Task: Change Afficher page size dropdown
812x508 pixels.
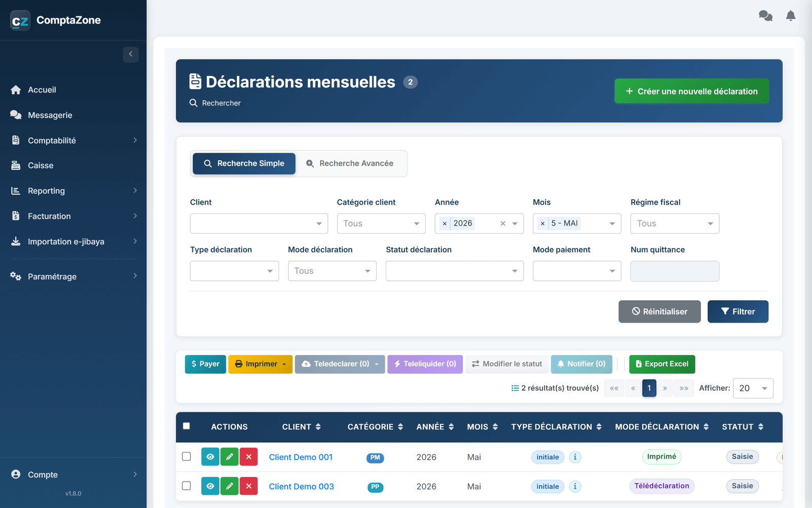Action: [x=754, y=388]
